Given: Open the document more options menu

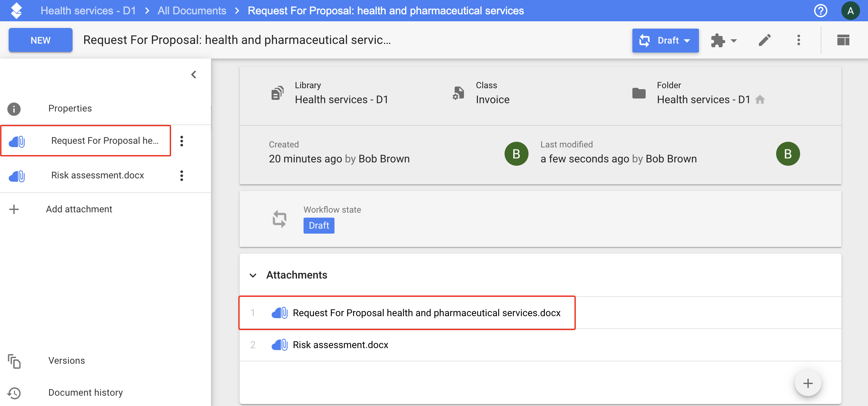Looking at the screenshot, I should 798,40.
